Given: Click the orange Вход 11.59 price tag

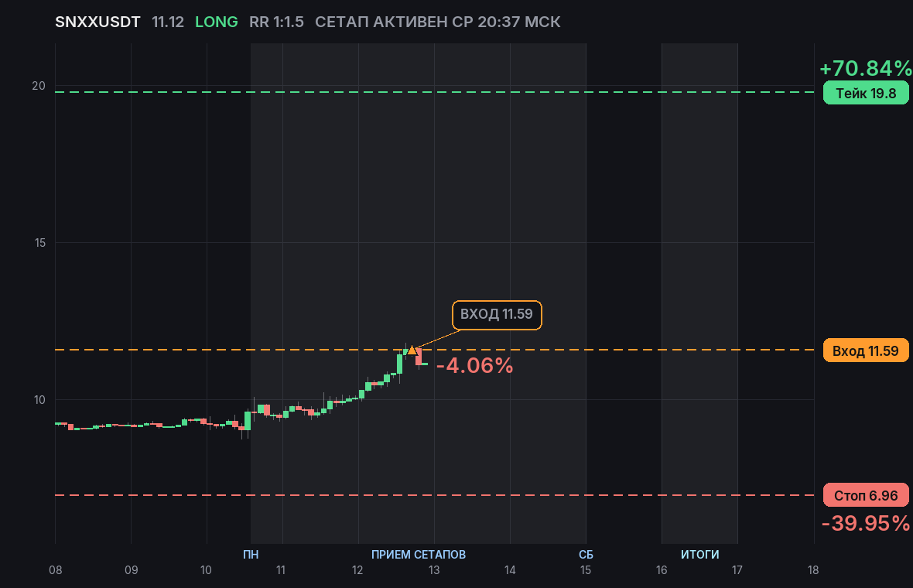Looking at the screenshot, I should coord(866,350).
